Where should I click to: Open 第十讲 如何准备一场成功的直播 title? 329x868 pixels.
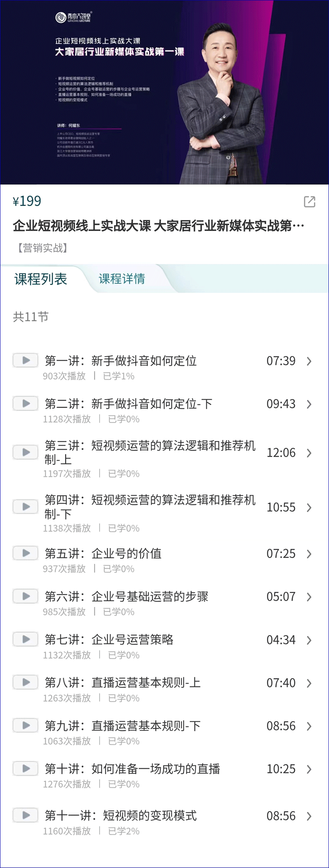pos(132,769)
